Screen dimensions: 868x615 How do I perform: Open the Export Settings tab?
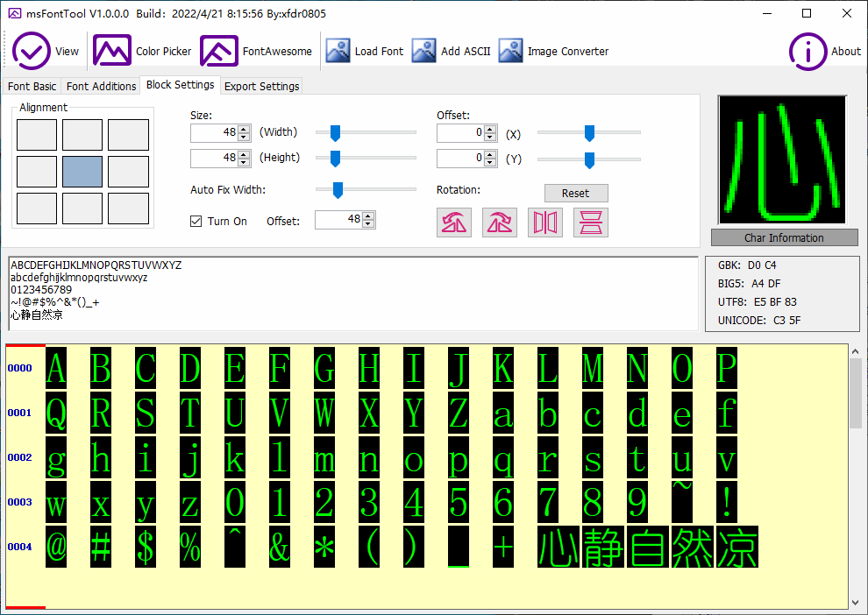[x=262, y=86]
